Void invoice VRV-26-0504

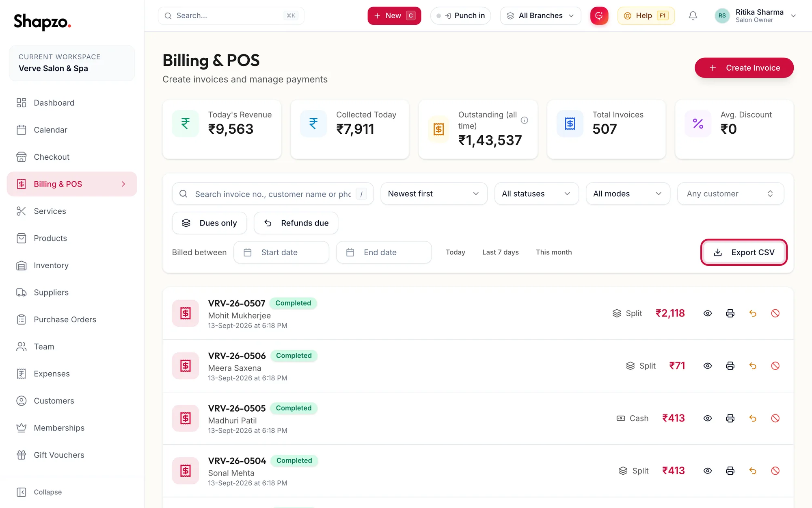(x=775, y=471)
